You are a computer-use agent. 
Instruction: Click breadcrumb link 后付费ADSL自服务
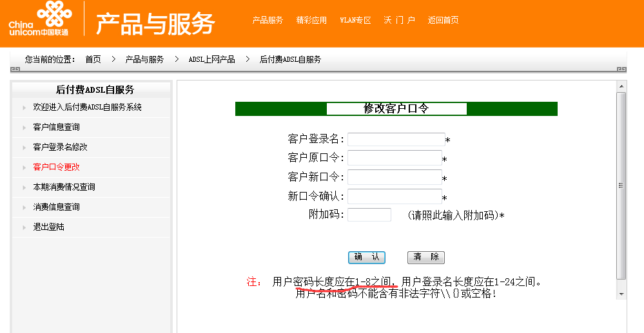tap(290, 59)
